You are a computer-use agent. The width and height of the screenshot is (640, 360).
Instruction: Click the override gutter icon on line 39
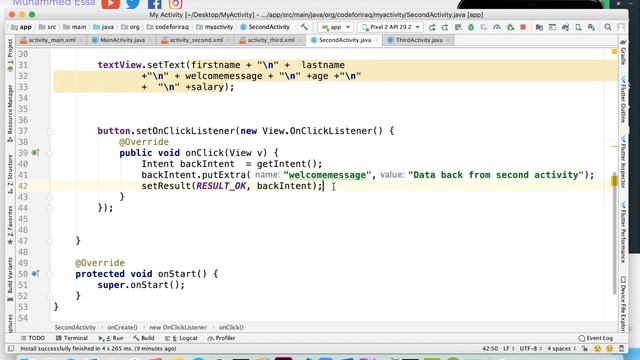tap(36, 153)
